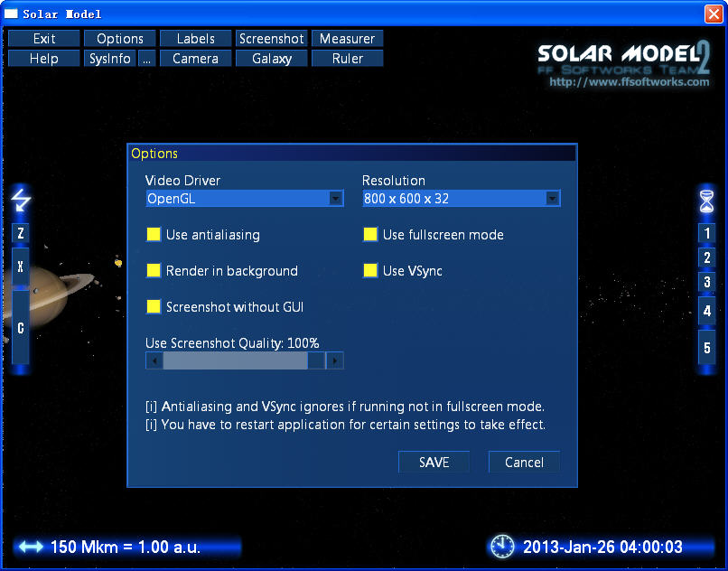
Task: Decrease screenshot quality with left arrow
Action: [154, 360]
